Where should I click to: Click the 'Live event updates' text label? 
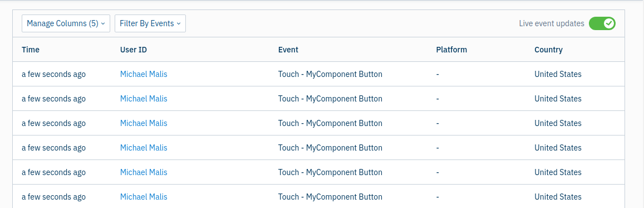552,23
